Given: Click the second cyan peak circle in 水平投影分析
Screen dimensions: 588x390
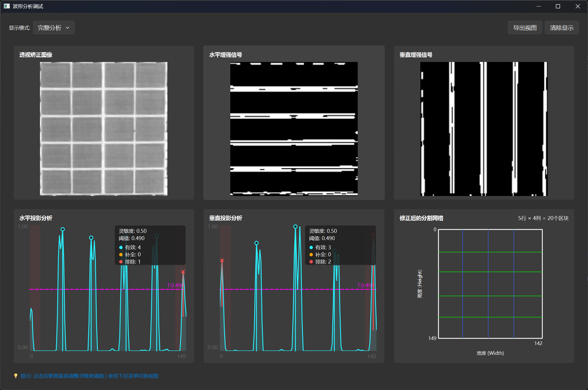Looking at the screenshot, I should pyautogui.click(x=91, y=238).
